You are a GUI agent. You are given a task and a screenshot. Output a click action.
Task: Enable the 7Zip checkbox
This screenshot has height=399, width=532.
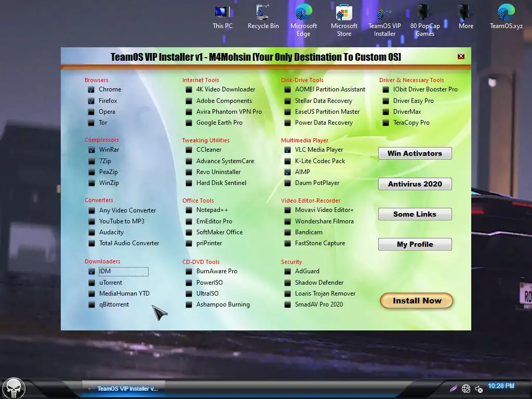coord(91,161)
